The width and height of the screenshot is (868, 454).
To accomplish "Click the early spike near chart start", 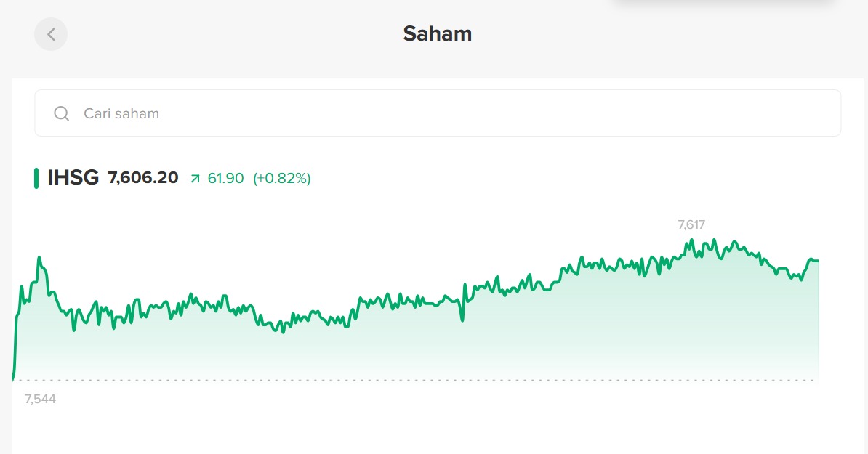I will [x=39, y=257].
